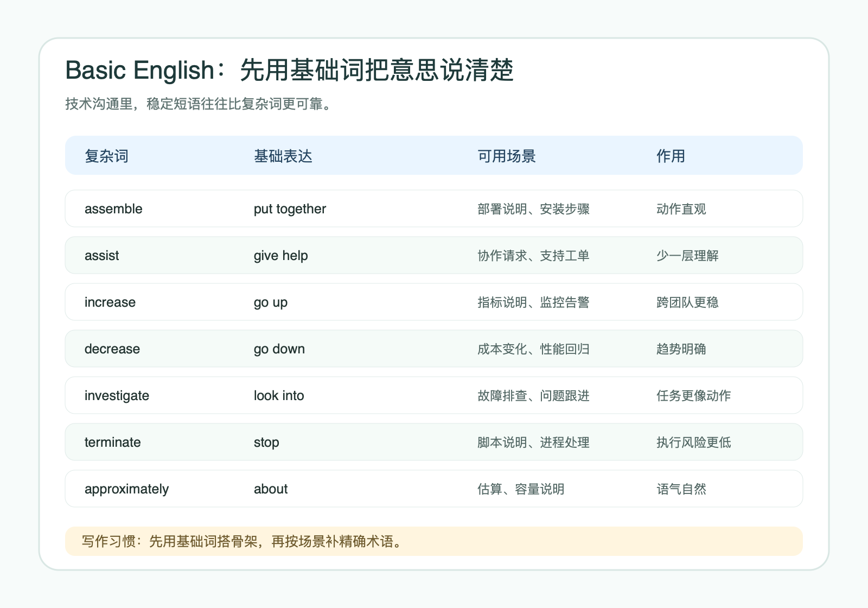Select the phrase 'go down'
The image size is (868, 608).
279,349
